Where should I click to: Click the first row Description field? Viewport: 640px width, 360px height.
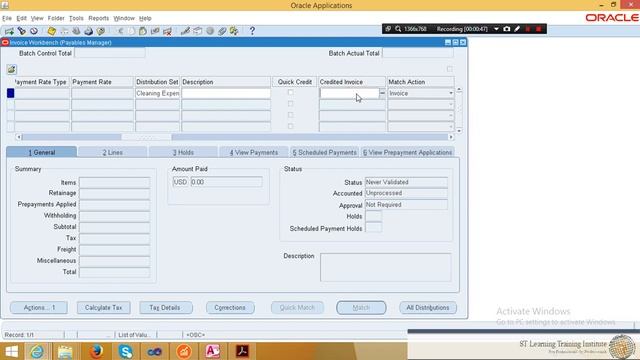coord(226,93)
